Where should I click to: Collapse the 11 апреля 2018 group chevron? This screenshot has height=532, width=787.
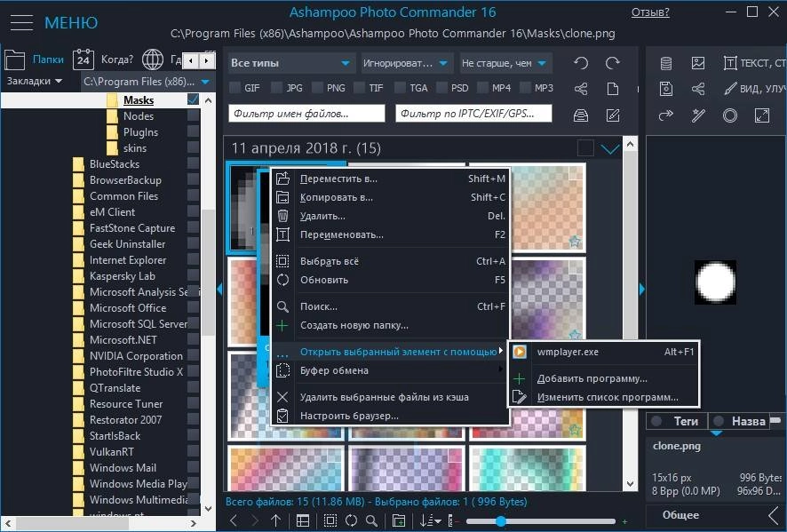pyautogui.click(x=610, y=148)
